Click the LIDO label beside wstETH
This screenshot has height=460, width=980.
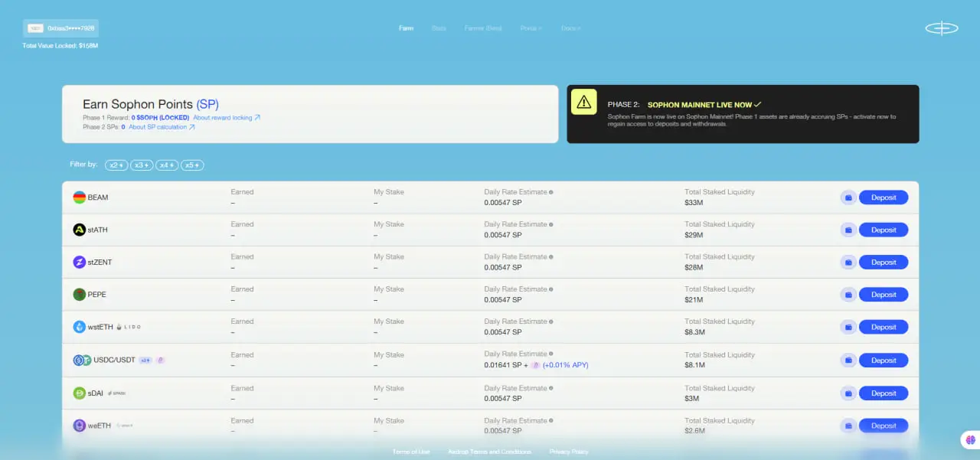pos(129,327)
